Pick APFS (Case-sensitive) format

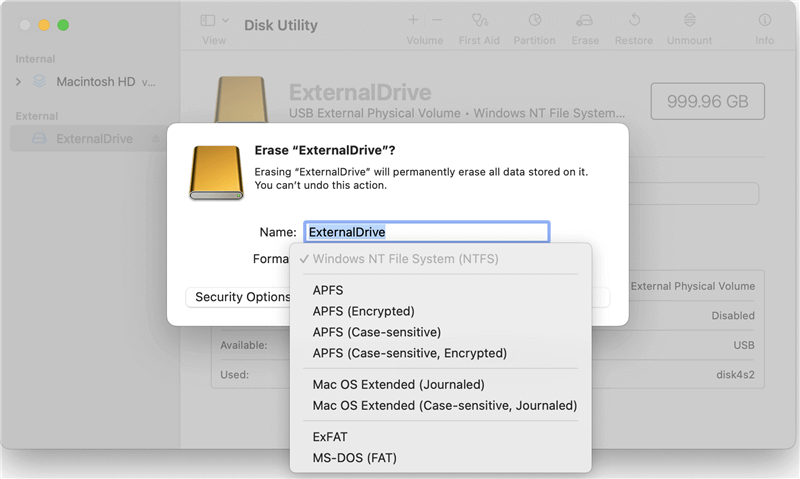[376, 332]
